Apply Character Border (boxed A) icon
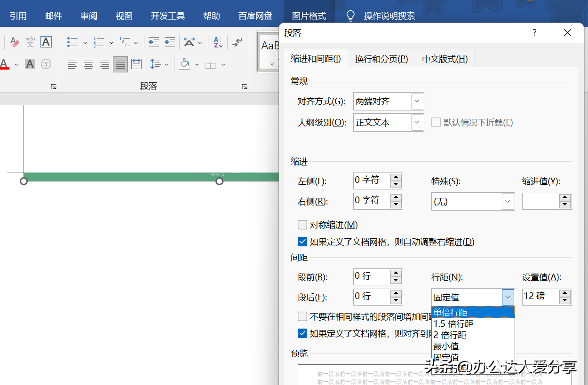 [46, 42]
